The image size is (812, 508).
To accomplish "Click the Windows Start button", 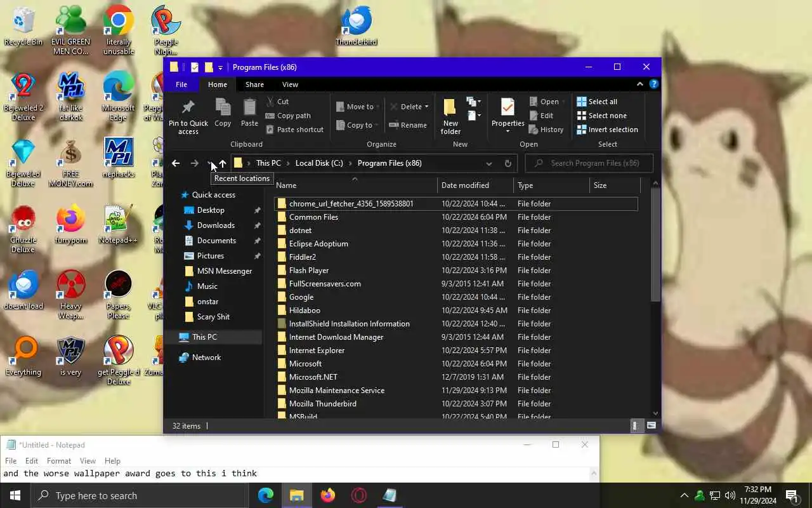I will [x=15, y=495].
